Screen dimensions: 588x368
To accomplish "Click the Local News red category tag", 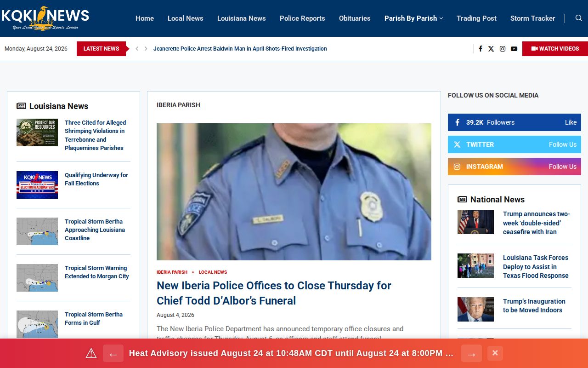I will (213, 272).
